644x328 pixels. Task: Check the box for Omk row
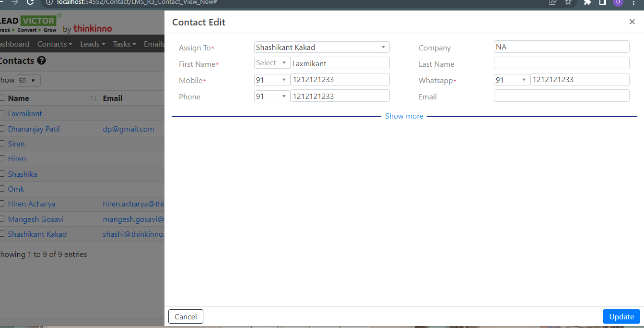2,189
